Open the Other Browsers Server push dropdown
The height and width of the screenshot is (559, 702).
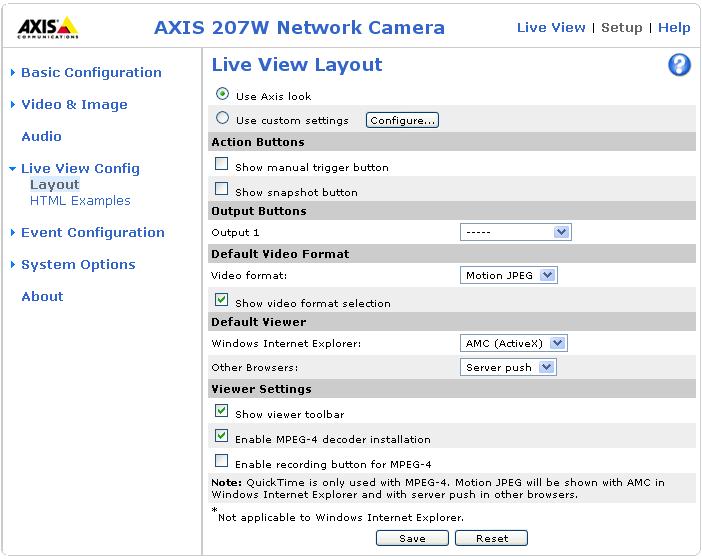coord(508,367)
